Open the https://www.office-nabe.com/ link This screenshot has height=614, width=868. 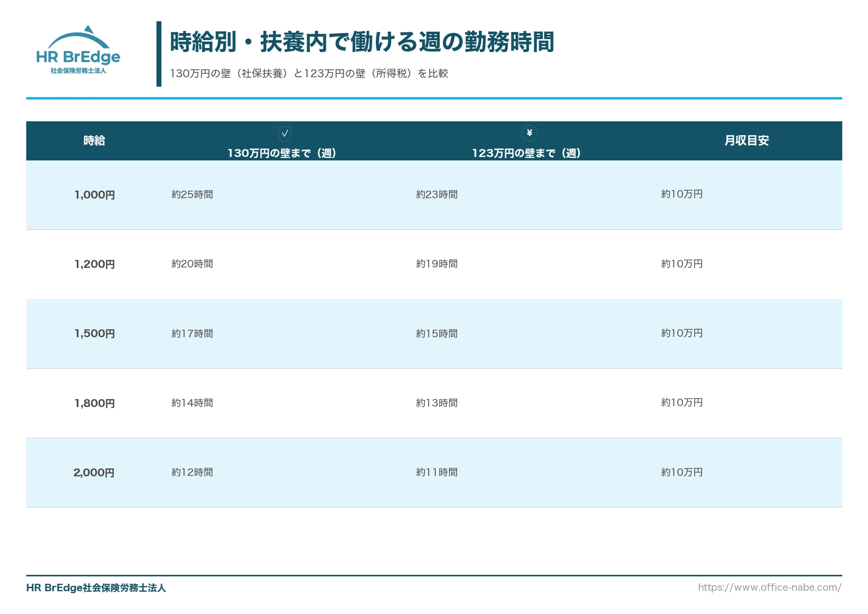[769, 587]
